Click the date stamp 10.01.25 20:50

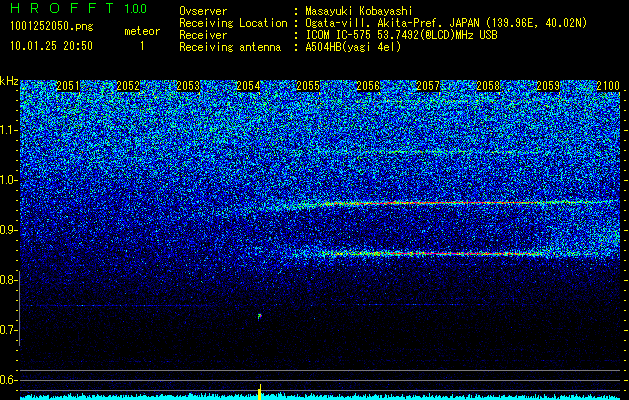[51, 46]
